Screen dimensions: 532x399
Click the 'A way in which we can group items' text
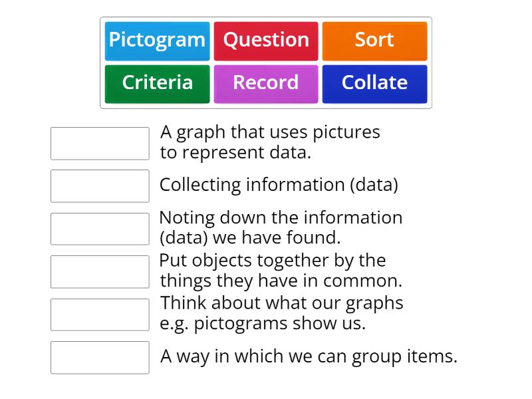309,356
